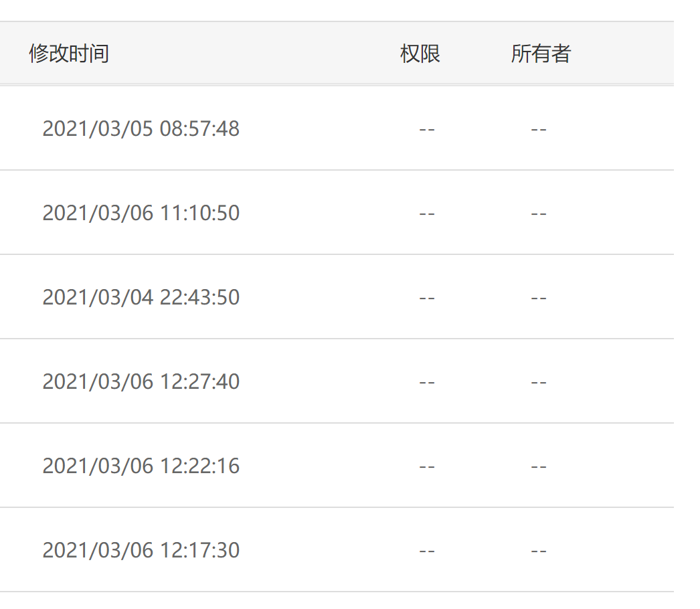Click owner cell of 11:10:50 row
This screenshot has height=609, width=700.
point(539,214)
